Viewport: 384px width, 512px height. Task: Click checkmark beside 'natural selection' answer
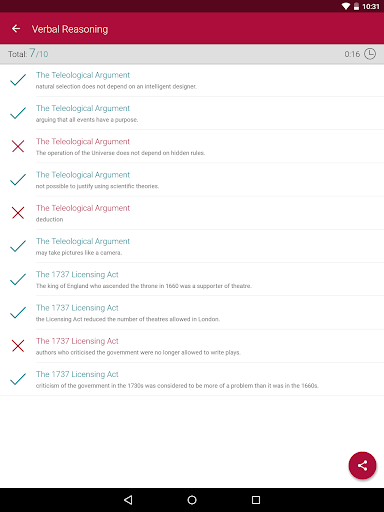[x=18, y=80]
